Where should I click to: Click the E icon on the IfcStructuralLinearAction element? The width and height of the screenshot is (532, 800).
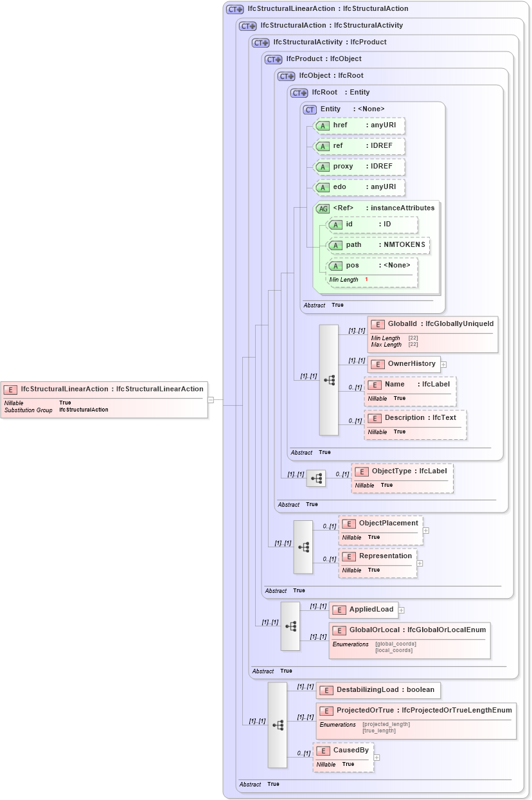coord(10,389)
